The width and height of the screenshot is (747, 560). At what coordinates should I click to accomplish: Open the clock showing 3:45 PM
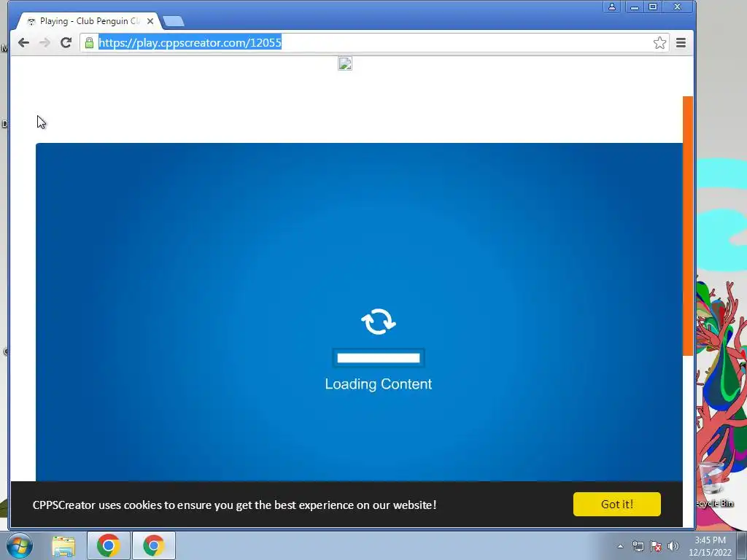[710, 546]
